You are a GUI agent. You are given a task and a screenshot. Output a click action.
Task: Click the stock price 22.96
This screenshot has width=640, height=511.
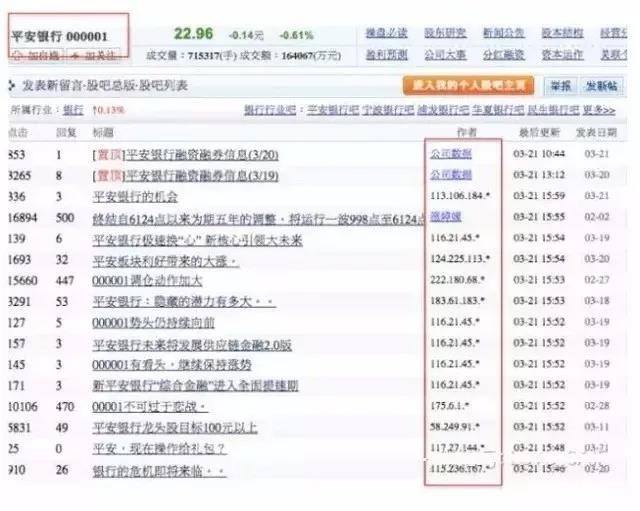tap(193, 33)
